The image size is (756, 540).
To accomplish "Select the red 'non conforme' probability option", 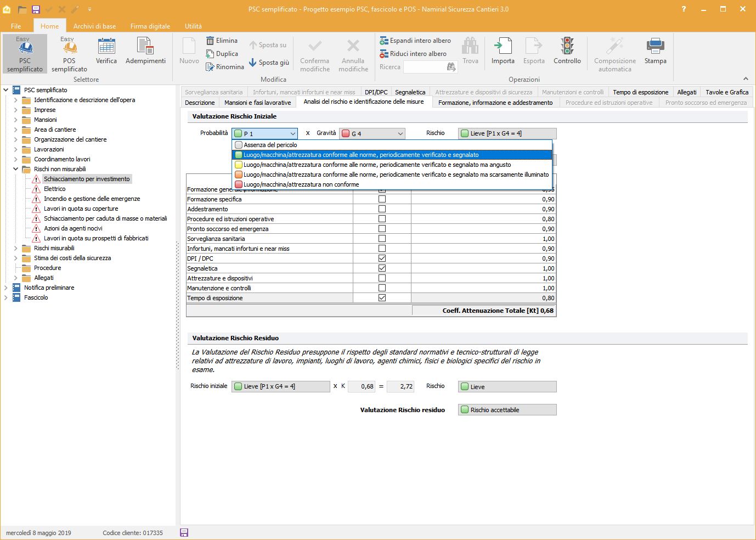I will [301, 184].
